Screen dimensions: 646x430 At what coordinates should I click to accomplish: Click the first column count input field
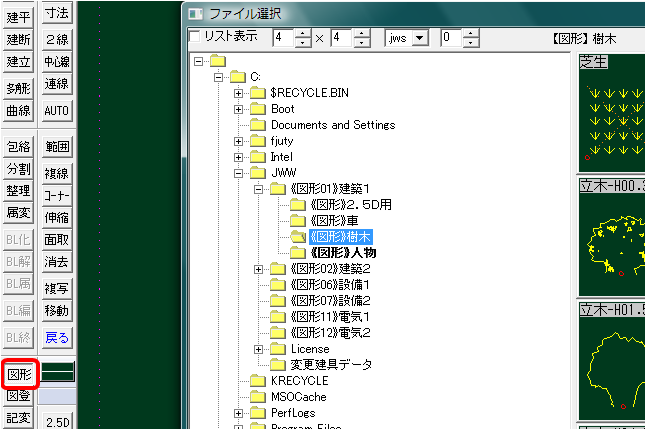(x=284, y=38)
